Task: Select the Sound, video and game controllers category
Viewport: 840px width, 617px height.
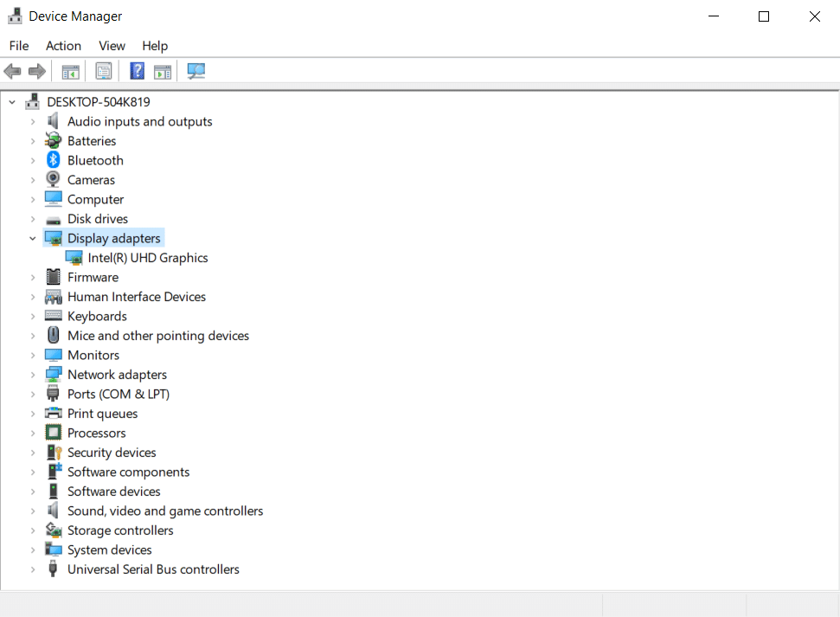Action: pos(165,511)
